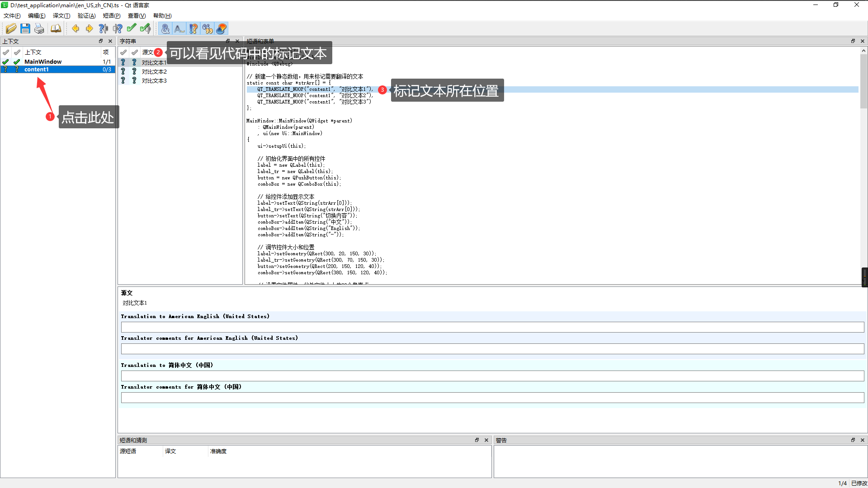This screenshot has height=488, width=868.
Task: Click the source code panel vertical scrollbar
Action: tap(863, 81)
